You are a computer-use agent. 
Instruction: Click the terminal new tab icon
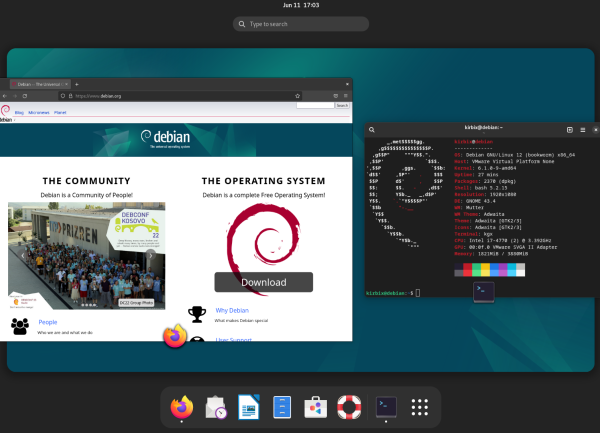tap(570, 130)
